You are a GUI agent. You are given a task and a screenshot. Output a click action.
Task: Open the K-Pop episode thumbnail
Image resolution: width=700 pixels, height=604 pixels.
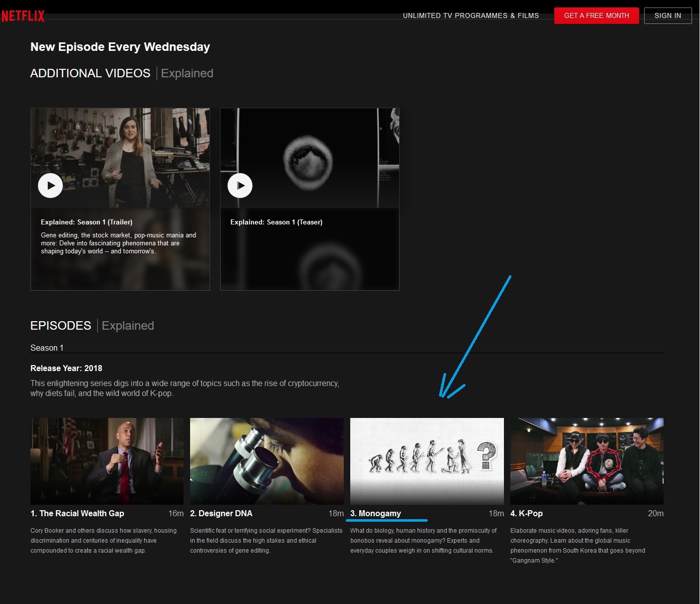click(587, 461)
